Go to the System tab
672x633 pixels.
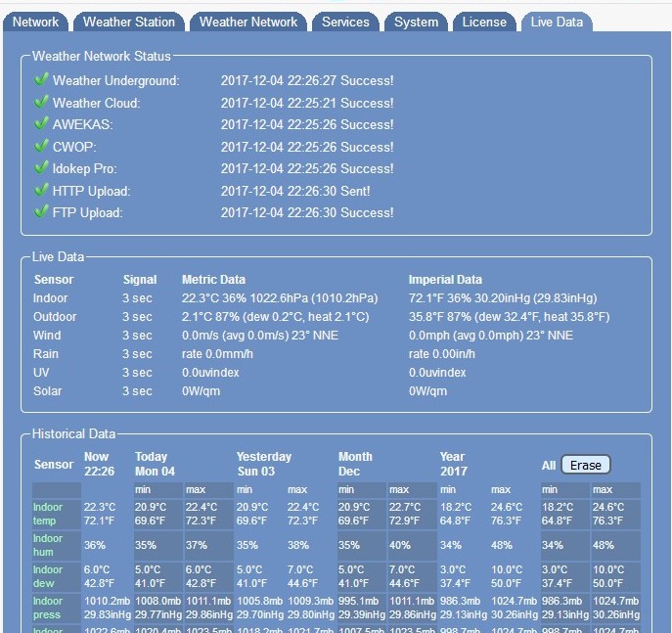tap(417, 22)
